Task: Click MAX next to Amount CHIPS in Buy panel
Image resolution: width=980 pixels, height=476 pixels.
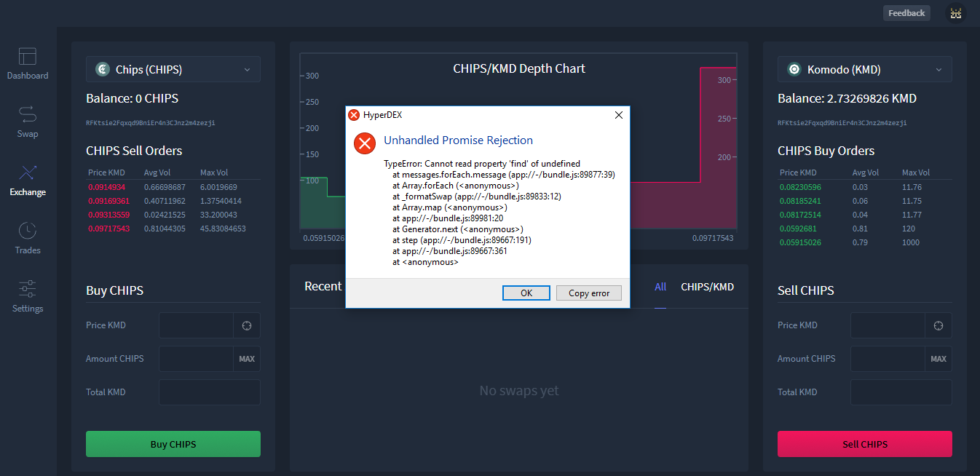Action: pos(248,358)
